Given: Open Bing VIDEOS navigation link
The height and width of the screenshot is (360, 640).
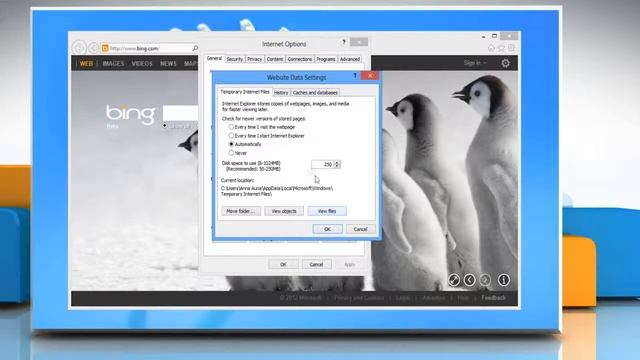Looking at the screenshot, I should pyautogui.click(x=142, y=64).
